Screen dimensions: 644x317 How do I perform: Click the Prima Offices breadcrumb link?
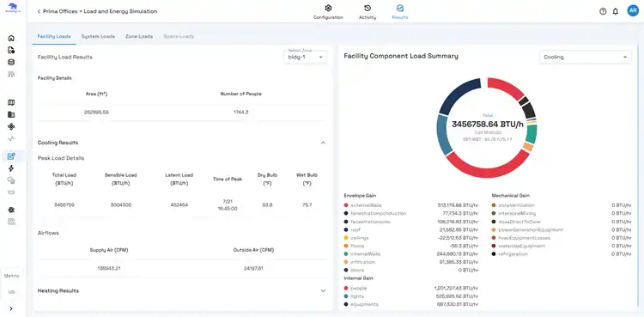(x=60, y=11)
